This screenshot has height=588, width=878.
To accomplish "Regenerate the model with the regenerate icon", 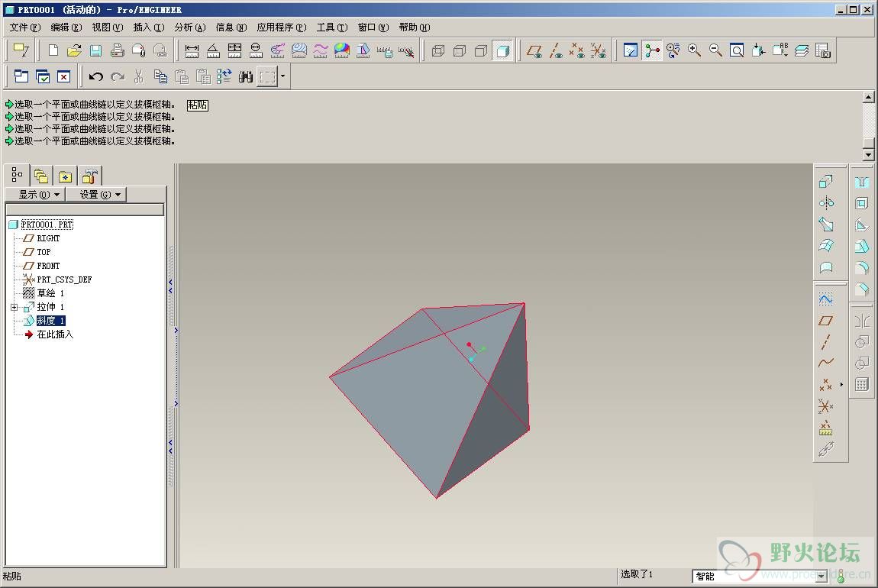I will (x=224, y=76).
